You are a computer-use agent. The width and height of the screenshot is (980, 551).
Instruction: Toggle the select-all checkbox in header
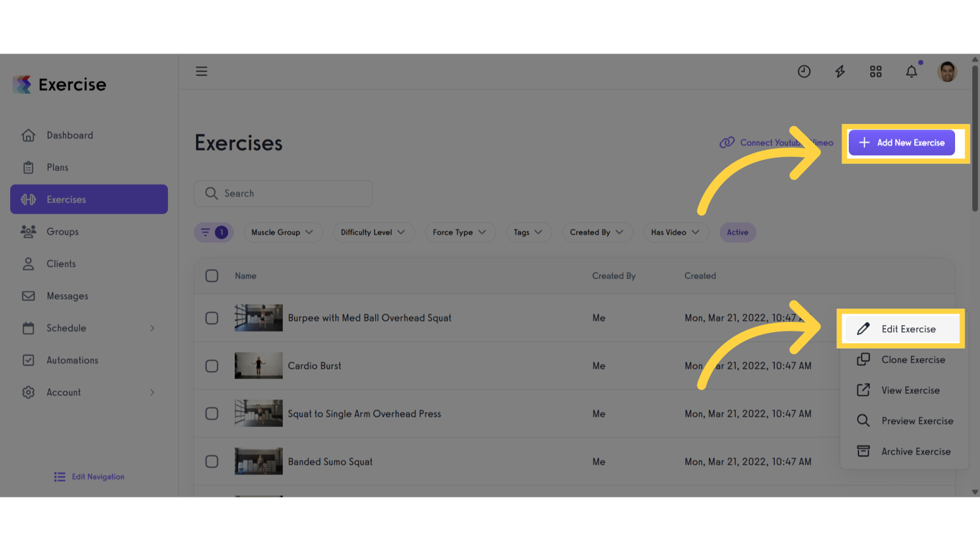point(212,275)
